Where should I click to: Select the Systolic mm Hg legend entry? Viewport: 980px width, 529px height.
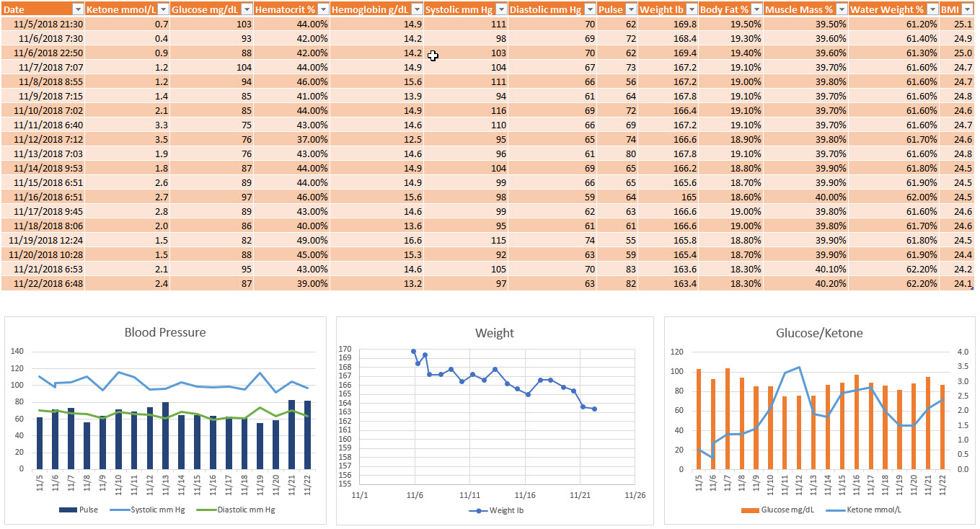pyautogui.click(x=154, y=510)
